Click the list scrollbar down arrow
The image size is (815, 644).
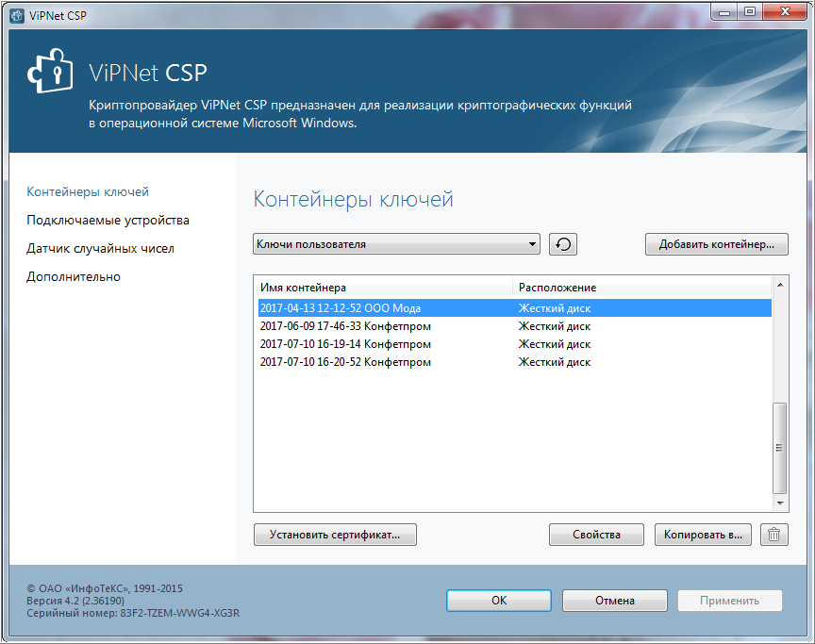tap(780, 503)
